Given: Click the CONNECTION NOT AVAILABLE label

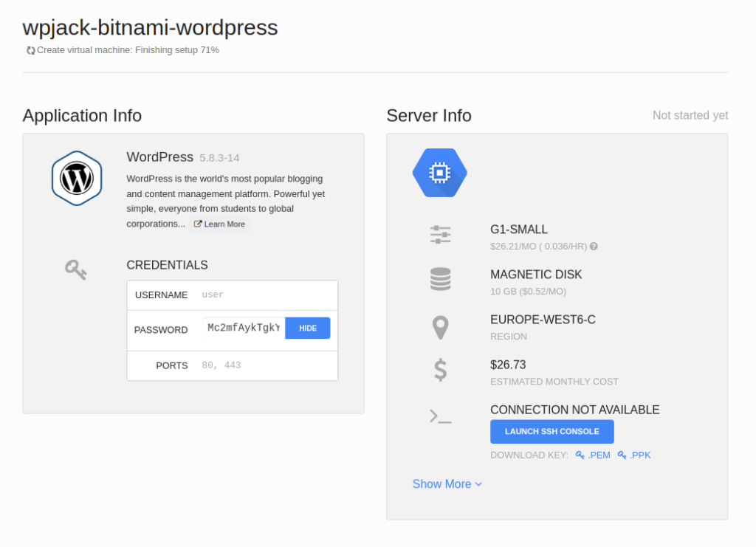Looking at the screenshot, I should [x=574, y=410].
